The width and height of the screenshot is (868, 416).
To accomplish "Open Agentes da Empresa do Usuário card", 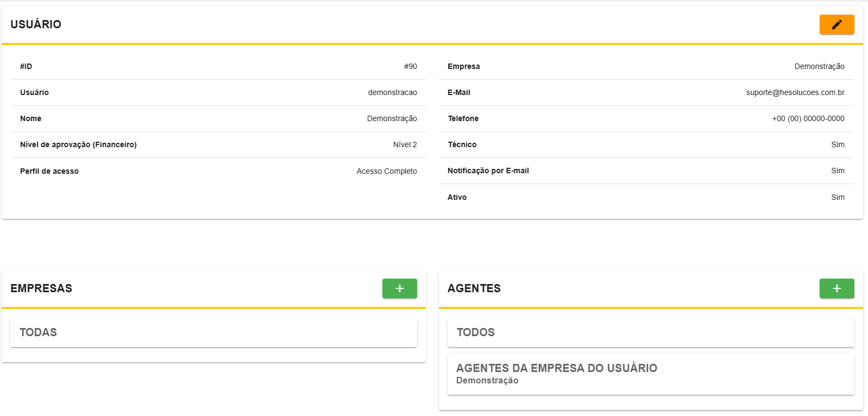I will [650, 374].
